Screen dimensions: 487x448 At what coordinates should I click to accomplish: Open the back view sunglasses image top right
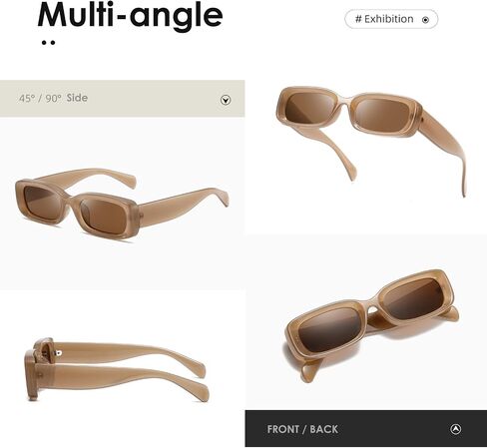coord(371,142)
